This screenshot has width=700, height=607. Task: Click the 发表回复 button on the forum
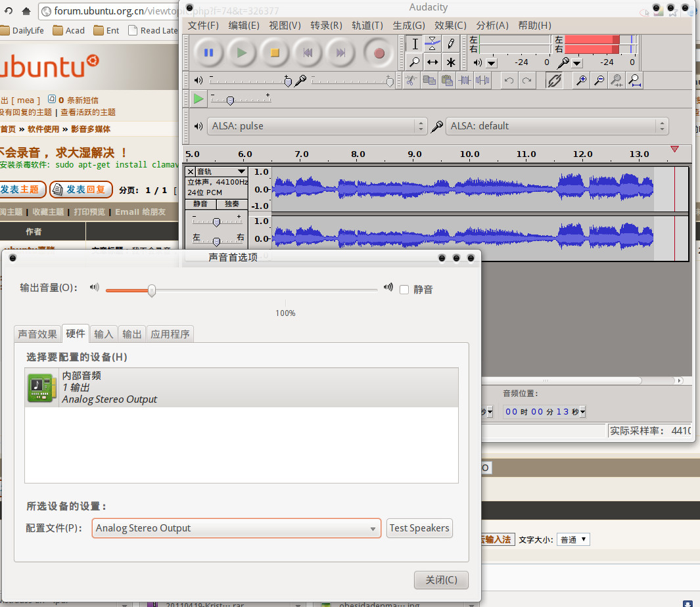point(81,190)
